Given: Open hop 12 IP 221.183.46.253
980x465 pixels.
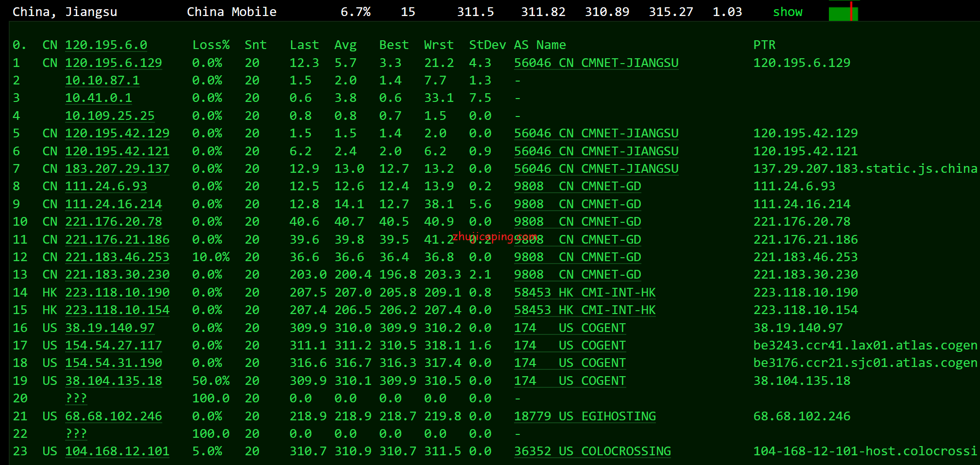Looking at the screenshot, I should (x=117, y=257).
